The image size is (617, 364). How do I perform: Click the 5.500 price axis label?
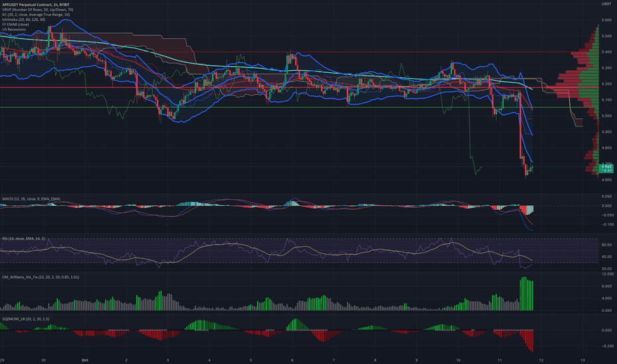(x=606, y=36)
